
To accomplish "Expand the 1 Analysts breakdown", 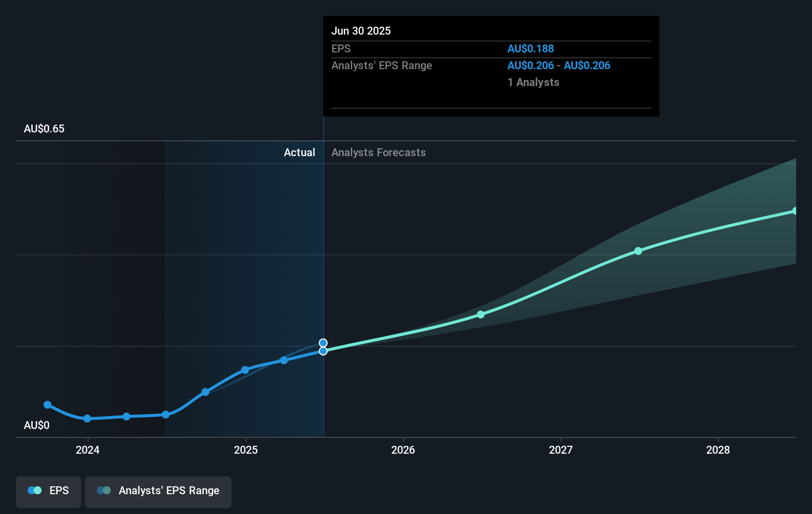I will [533, 83].
